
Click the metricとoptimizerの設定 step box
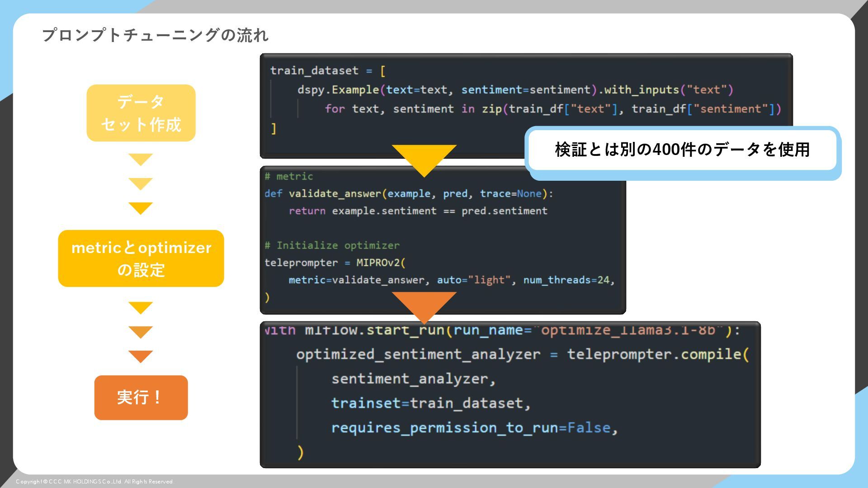point(141,258)
